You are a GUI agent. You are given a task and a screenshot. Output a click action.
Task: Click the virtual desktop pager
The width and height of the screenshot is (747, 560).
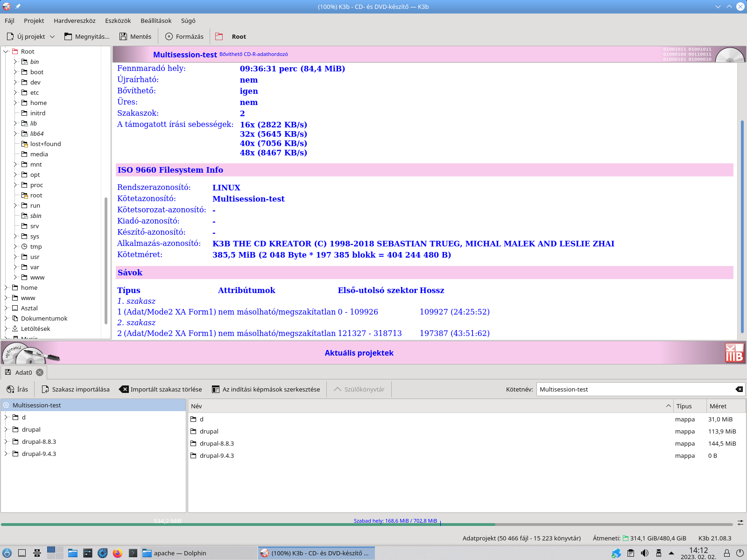55,553
